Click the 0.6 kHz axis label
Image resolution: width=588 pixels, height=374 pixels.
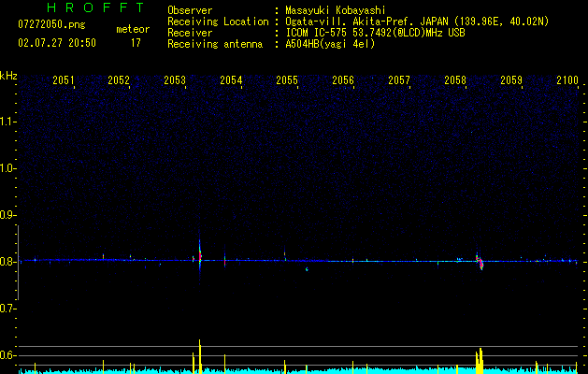coord(7,355)
